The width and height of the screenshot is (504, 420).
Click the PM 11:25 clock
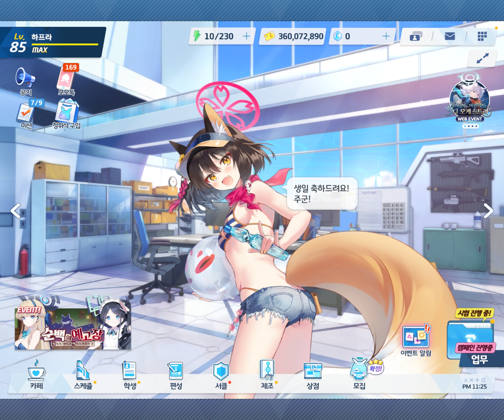[475, 387]
